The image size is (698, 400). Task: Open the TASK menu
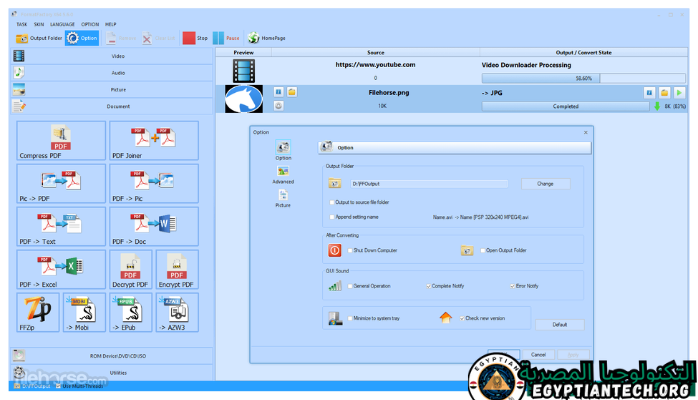[x=20, y=22]
